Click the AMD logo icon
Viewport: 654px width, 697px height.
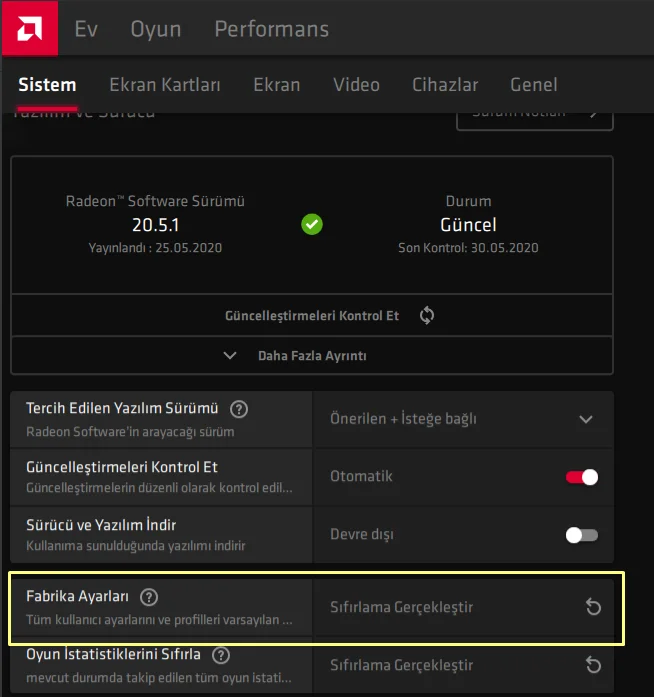[x=30, y=28]
